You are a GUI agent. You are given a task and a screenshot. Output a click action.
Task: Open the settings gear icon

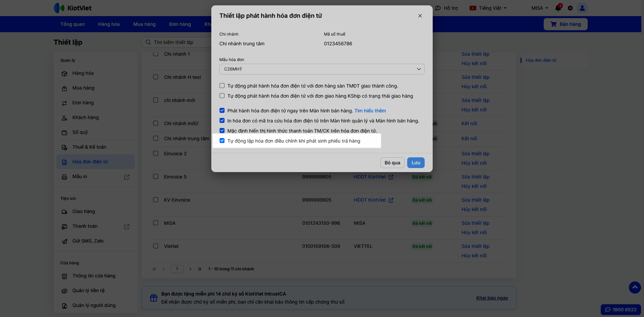point(570,8)
